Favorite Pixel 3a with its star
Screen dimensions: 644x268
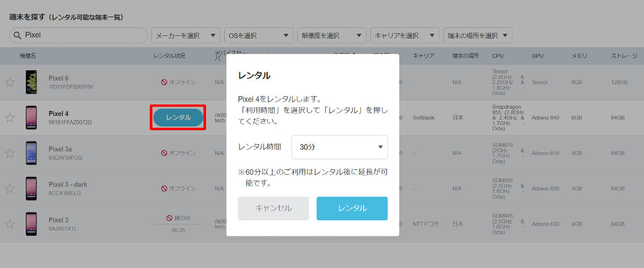point(10,153)
